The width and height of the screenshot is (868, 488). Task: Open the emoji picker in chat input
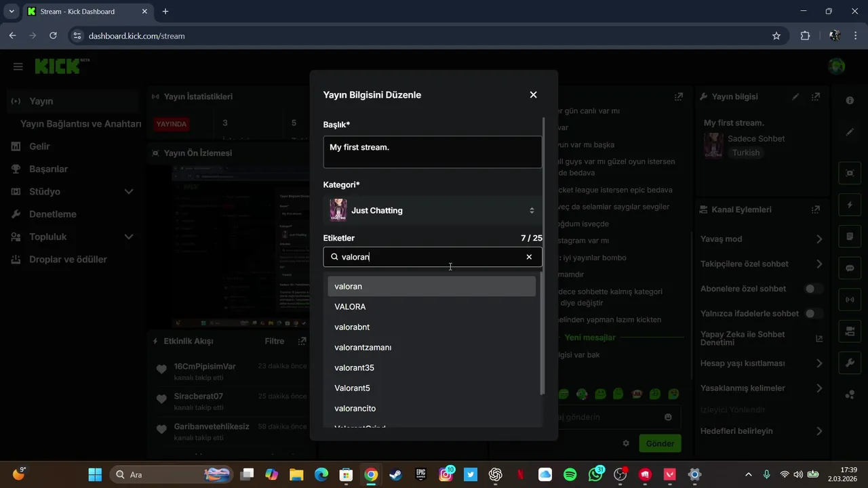(x=668, y=417)
